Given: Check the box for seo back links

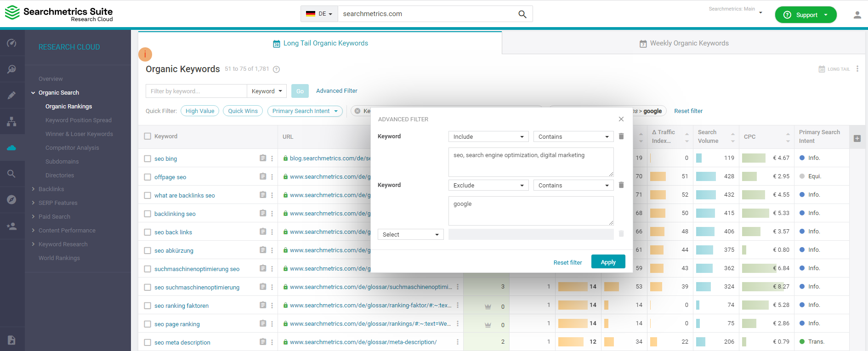Looking at the screenshot, I should (x=148, y=232).
